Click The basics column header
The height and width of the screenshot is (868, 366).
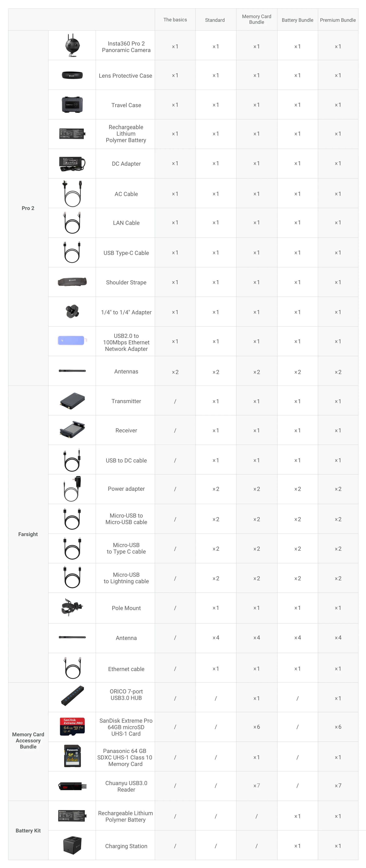pyautogui.click(x=175, y=20)
